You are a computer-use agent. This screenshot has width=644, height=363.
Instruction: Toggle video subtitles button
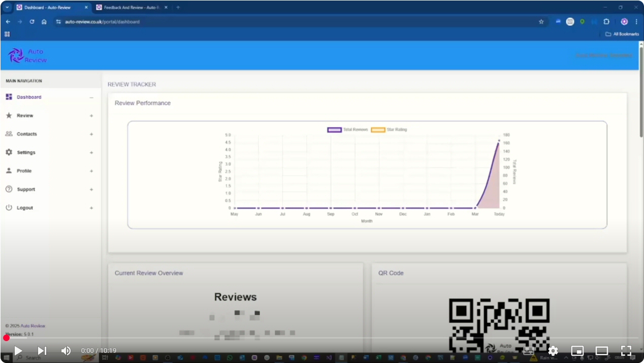(x=529, y=351)
